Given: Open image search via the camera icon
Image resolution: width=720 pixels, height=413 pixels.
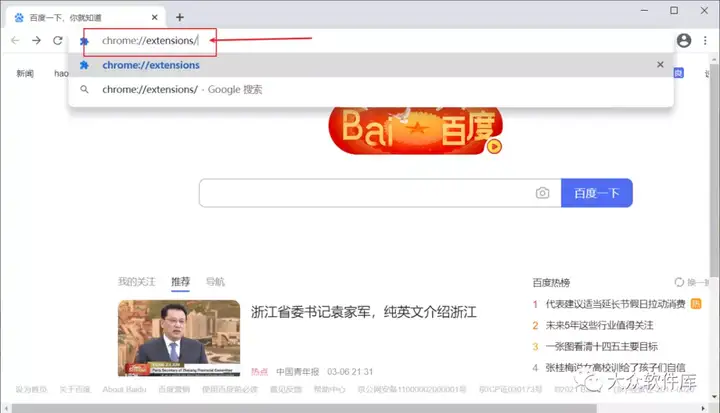Looking at the screenshot, I should coord(542,193).
